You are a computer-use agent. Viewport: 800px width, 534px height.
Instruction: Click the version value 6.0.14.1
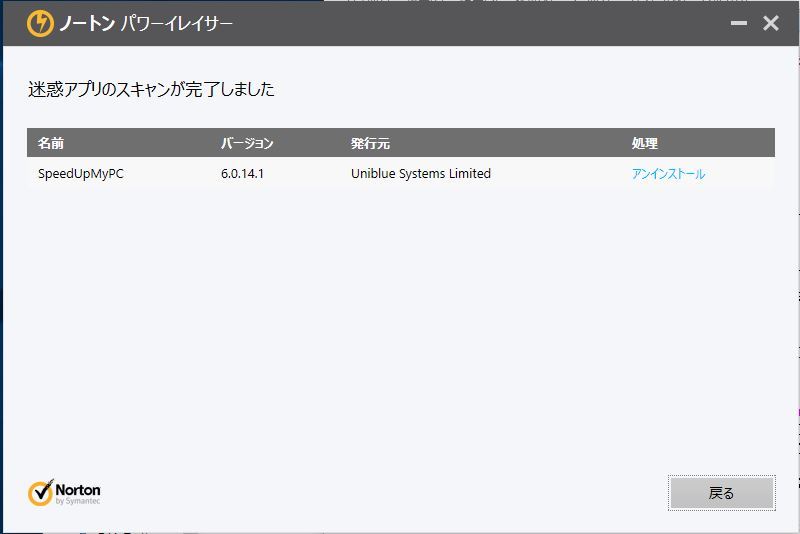tap(242, 174)
